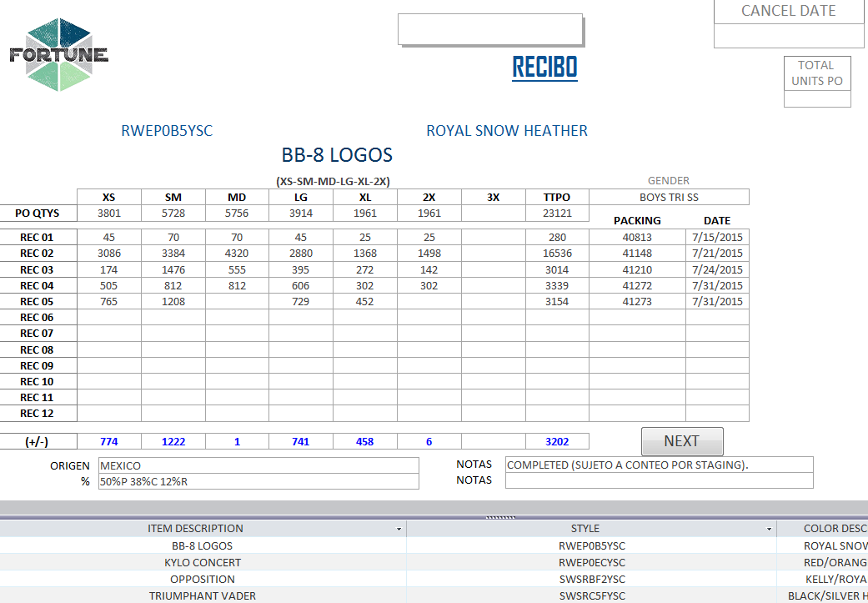This screenshot has height=603, width=868.
Task: Select the TRIUMPHANT VADER row
Action: (x=434, y=595)
